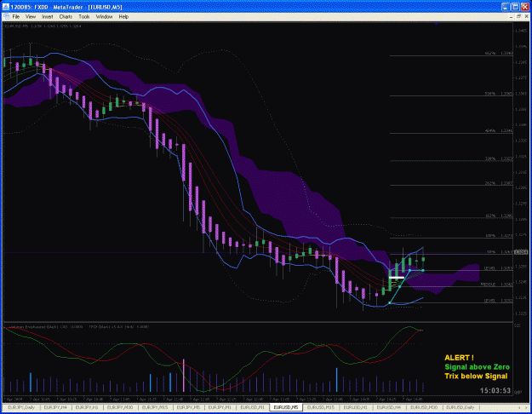Screen dimensions: 532x414
Task: Minimize the inner chart window
Action: 512,17
